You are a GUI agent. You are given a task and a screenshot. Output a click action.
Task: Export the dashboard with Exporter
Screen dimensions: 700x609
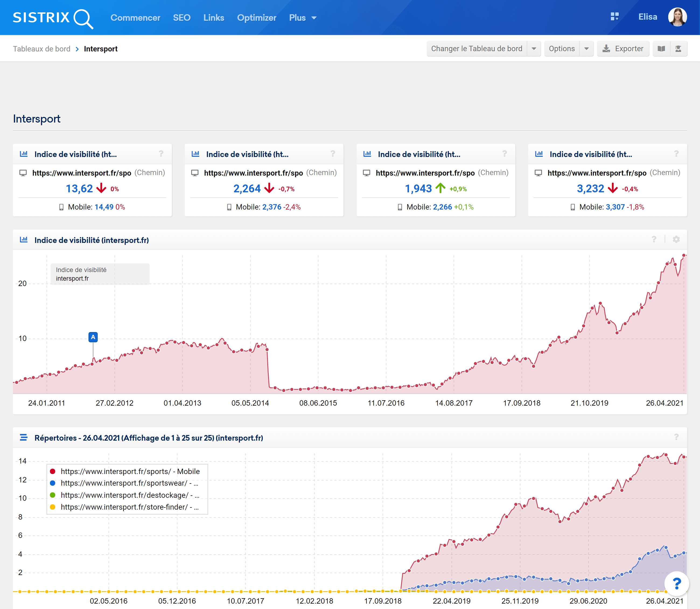point(623,48)
